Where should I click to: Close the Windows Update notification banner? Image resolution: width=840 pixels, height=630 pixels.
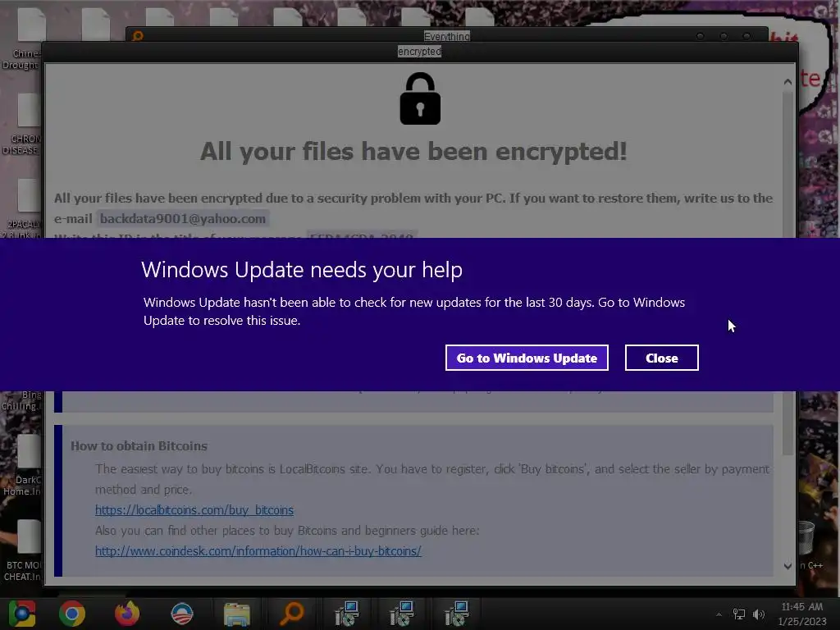pyautogui.click(x=662, y=358)
